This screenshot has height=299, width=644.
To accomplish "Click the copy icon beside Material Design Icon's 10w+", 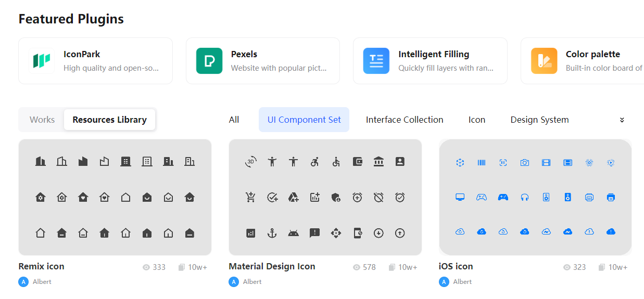I will coord(392,267).
